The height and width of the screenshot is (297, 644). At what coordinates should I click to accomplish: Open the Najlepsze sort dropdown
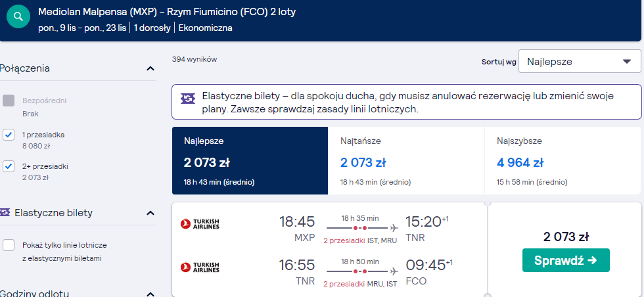tap(580, 62)
